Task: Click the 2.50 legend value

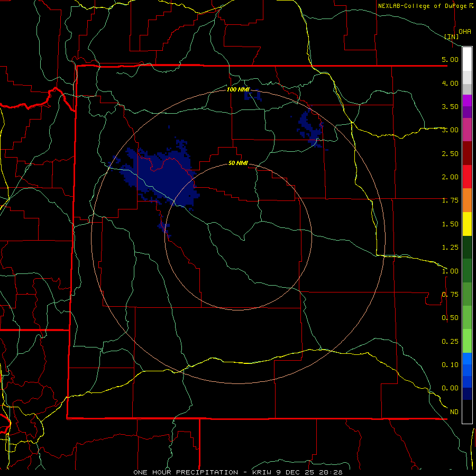Action: point(450,153)
